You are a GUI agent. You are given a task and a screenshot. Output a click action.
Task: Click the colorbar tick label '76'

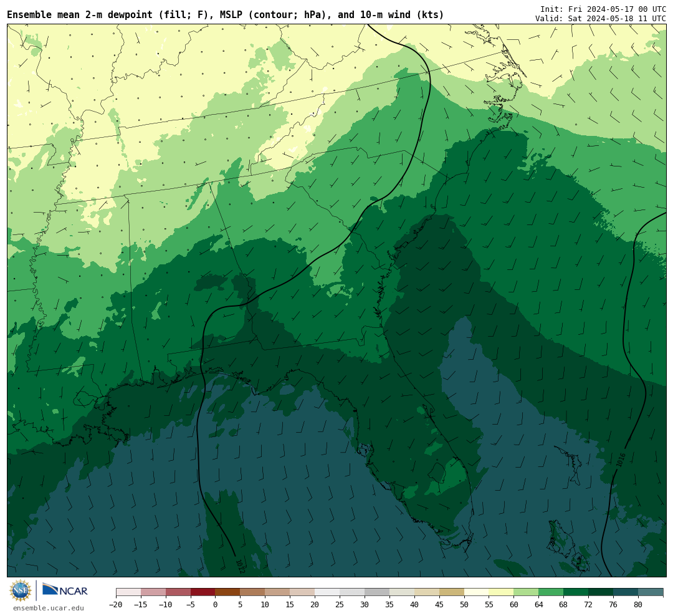pos(613,604)
